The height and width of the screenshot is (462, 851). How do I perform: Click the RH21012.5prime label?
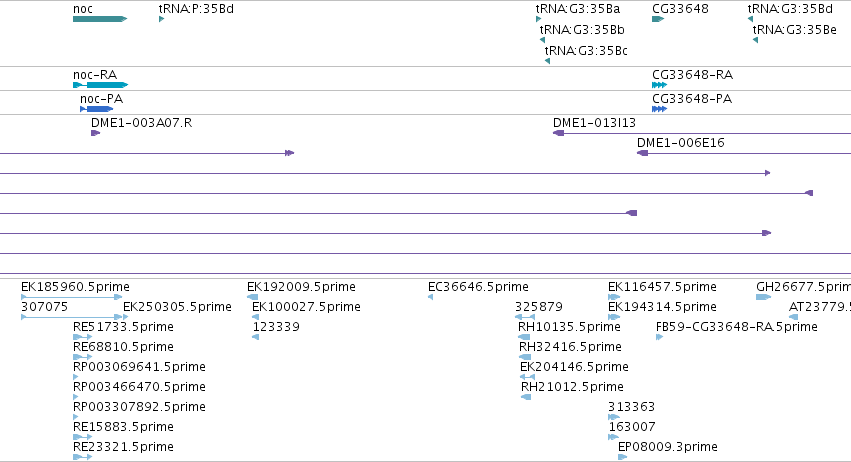(572, 387)
